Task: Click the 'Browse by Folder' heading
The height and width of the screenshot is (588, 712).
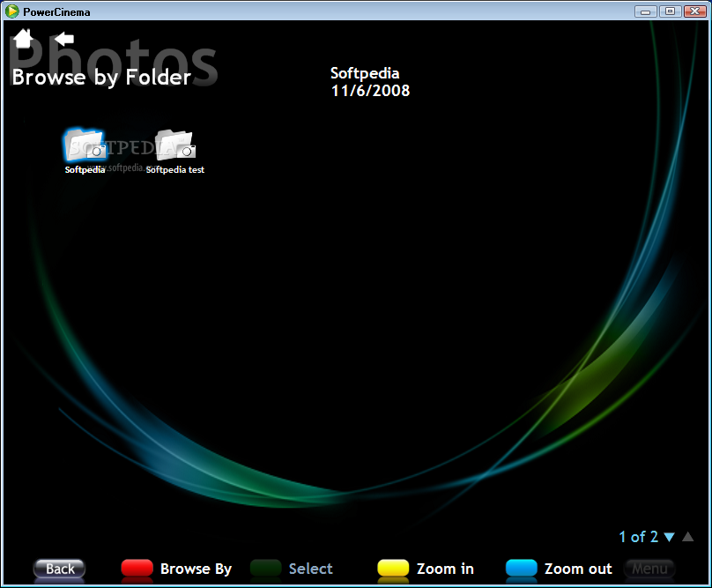Action: [x=101, y=78]
